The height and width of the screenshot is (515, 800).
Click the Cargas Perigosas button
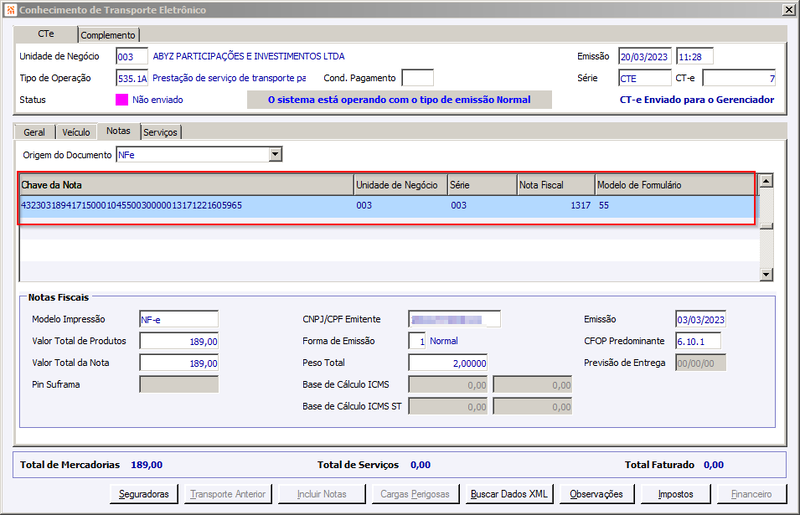tap(415, 494)
